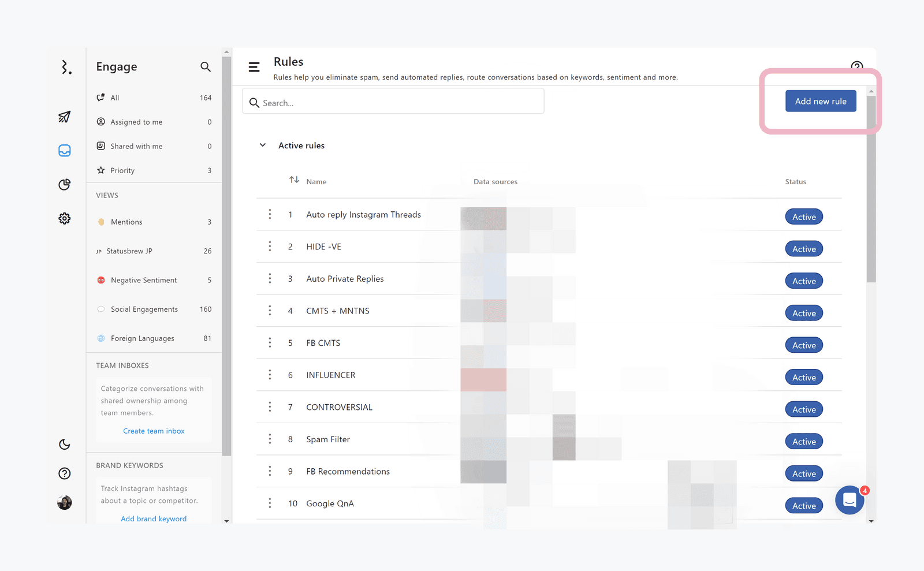
Task: Toggle Active status for Auto reply Instagram Threads
Action: (x=804, y=217)
